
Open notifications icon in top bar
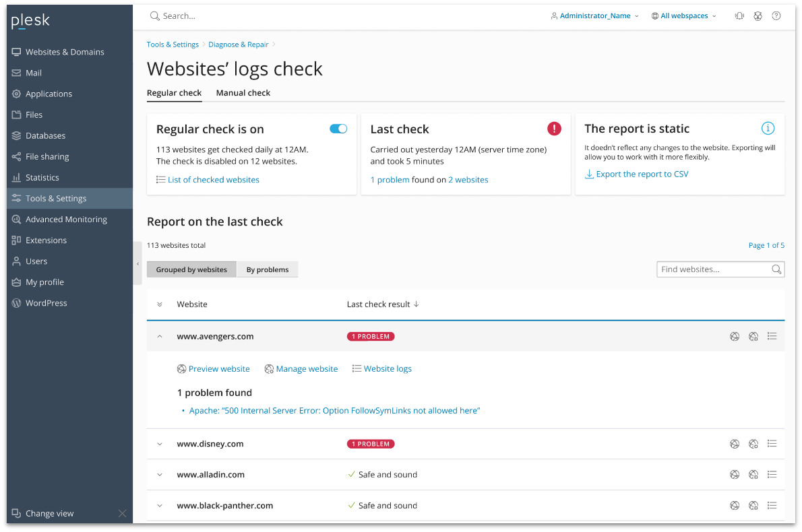coord(739,16)
